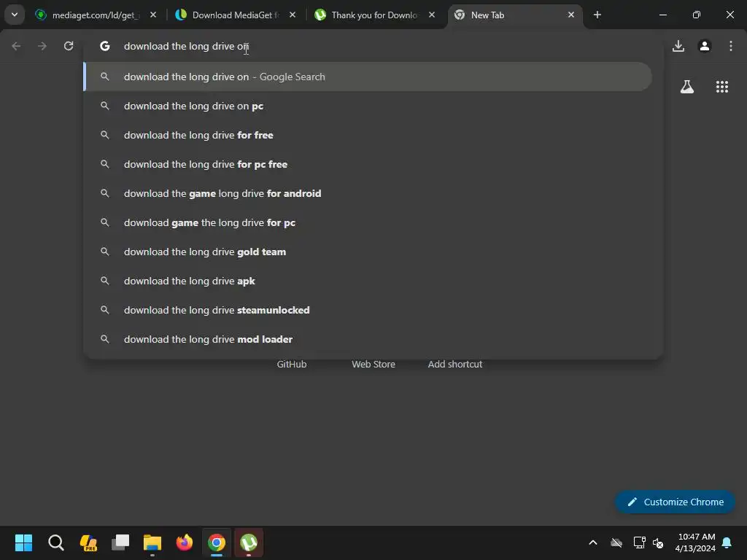Switch to the Download MediaGet tab

tap(236, 15)
